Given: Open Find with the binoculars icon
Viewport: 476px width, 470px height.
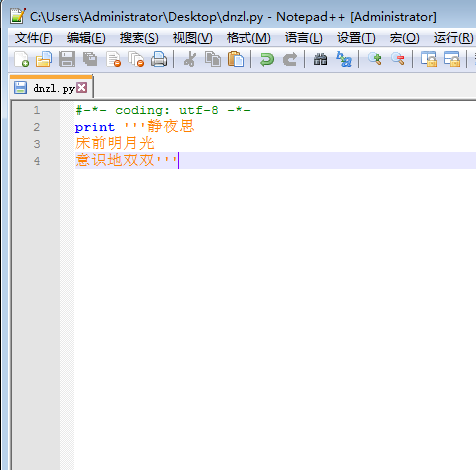Looking at the screenshot, I should pos(320,59).
